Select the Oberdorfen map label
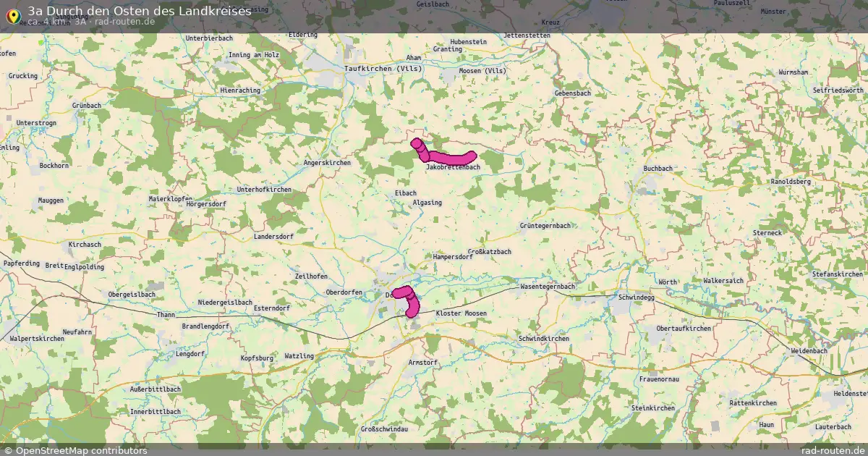 tap(344, 292)
